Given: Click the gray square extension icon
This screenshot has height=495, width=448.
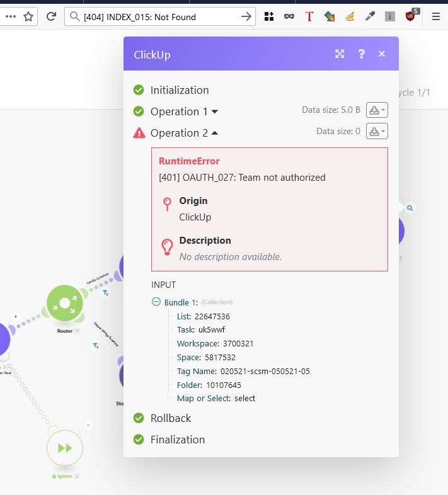Looking at the screenshot, I should [390, 16].
